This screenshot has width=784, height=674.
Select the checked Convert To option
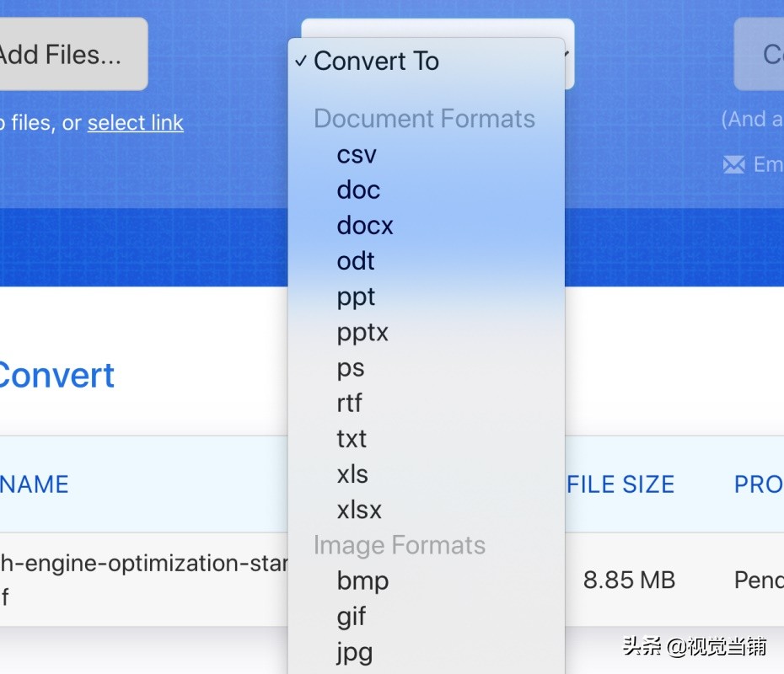376,62
